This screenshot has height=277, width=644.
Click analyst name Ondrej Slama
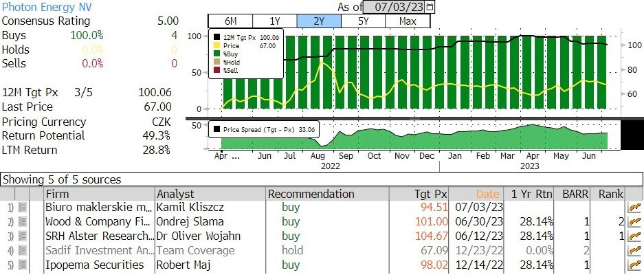[190, 221]
